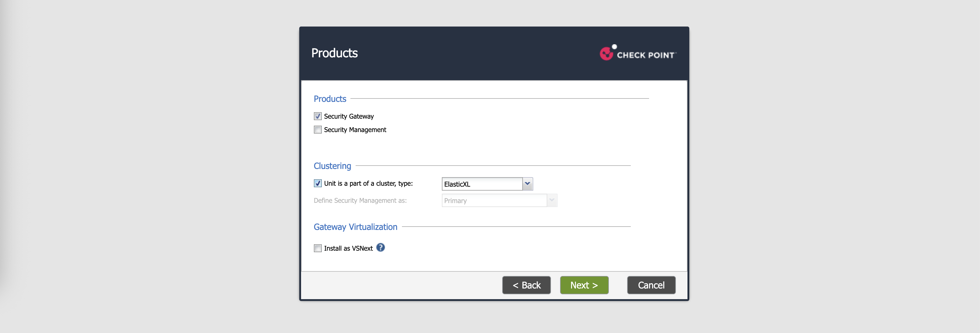
Task: Click the Gateway Virtualization section heading
Action: [x=355, y=227]
